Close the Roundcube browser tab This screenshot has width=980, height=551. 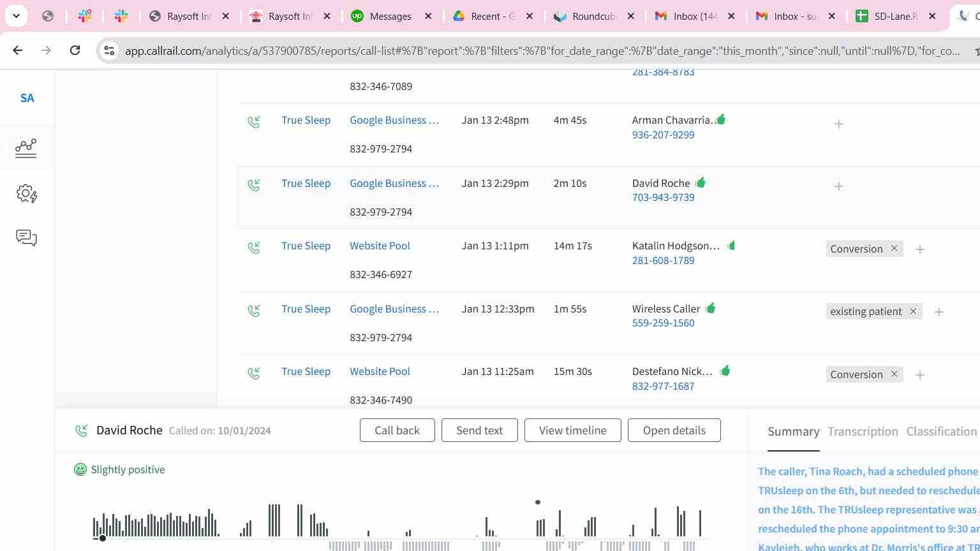point(630,16)
